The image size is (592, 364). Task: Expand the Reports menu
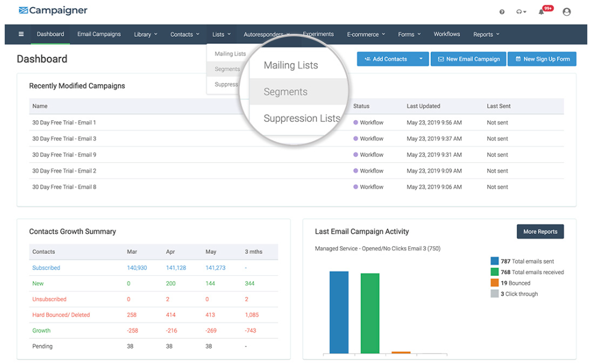click(486, 34)
